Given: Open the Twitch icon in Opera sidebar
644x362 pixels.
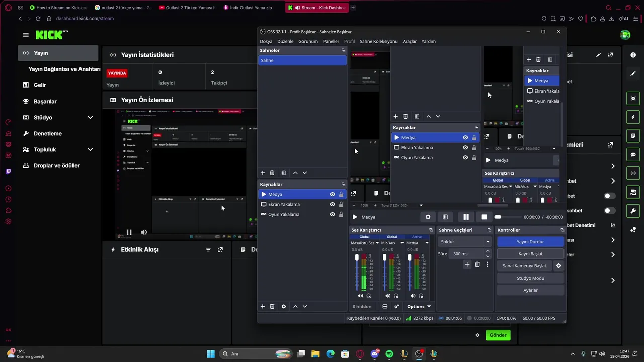Looking at the screenshot, I should click(8, 171).
